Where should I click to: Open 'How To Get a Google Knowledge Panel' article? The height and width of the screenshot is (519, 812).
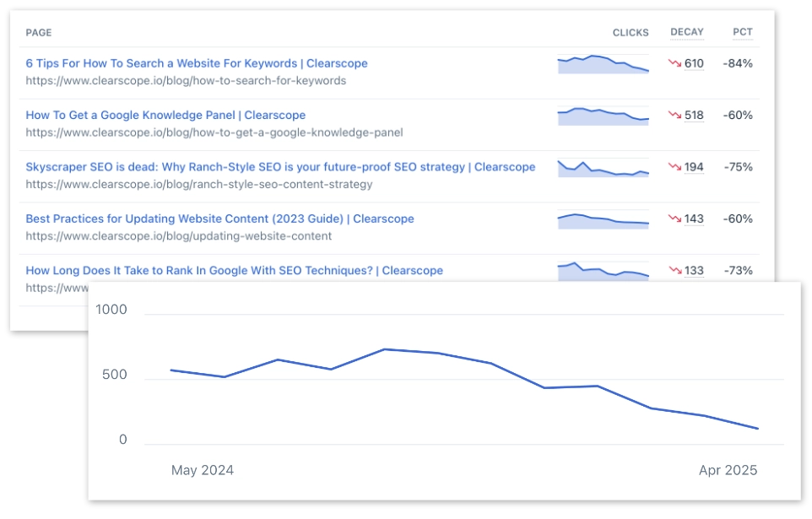click(x=165, y=115)
